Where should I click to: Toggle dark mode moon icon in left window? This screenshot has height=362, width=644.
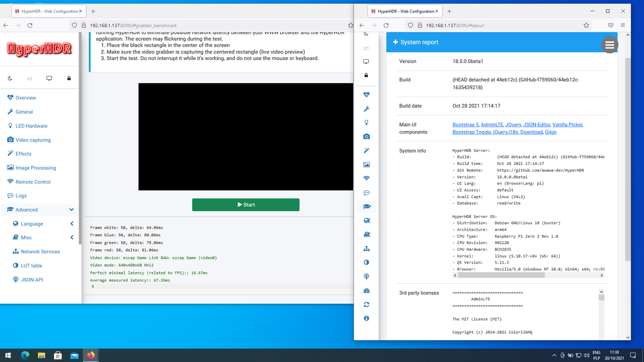click(10, 78)
